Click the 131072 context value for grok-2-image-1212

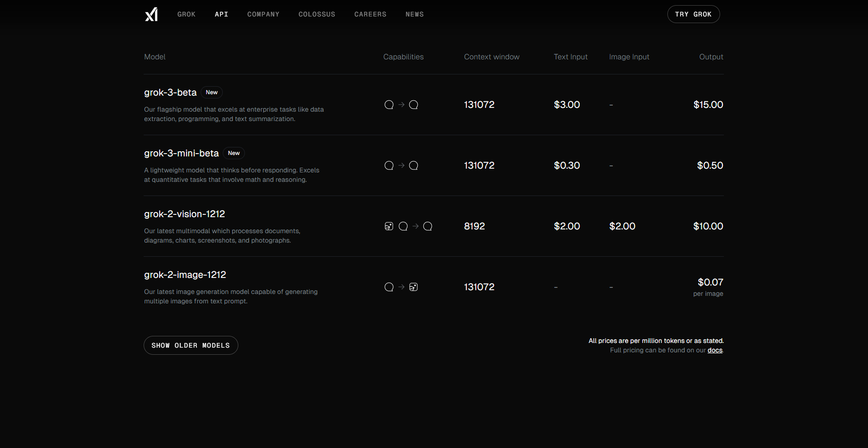tap(479, 287)
